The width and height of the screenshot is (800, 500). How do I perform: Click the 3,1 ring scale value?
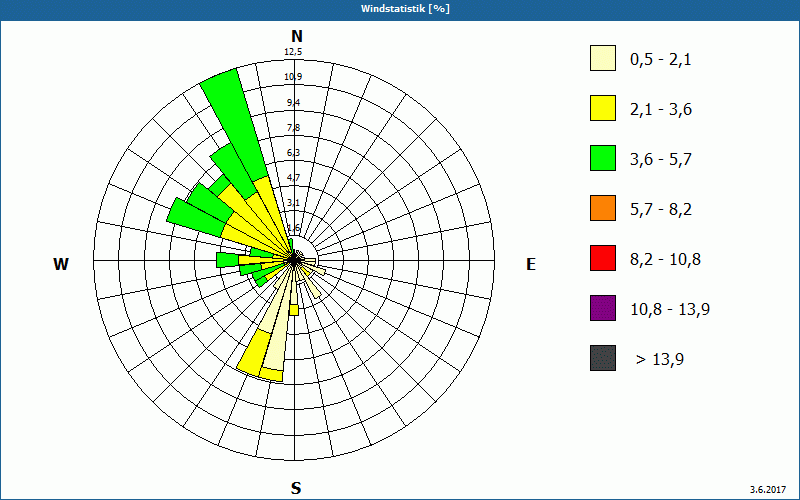click(x=293, y=203)
